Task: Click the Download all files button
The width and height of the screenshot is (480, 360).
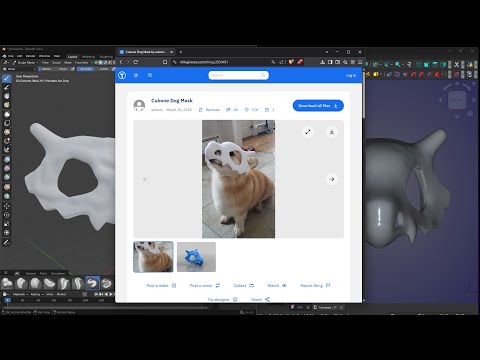Action: (318, 105)
